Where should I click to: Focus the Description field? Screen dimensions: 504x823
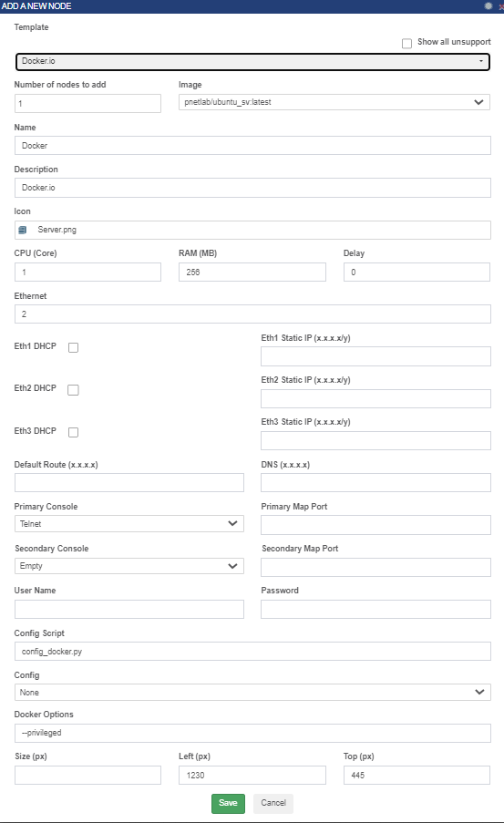tap(252, 188)
